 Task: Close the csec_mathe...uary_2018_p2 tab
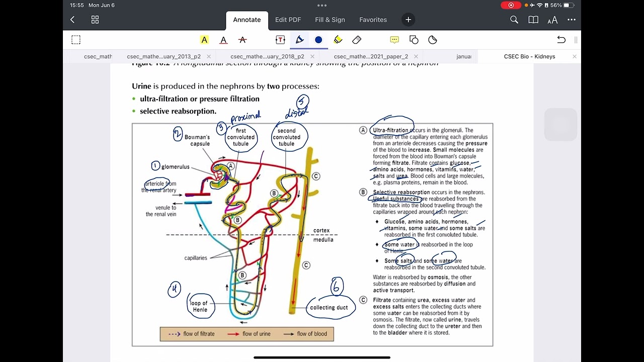[312, 56]
